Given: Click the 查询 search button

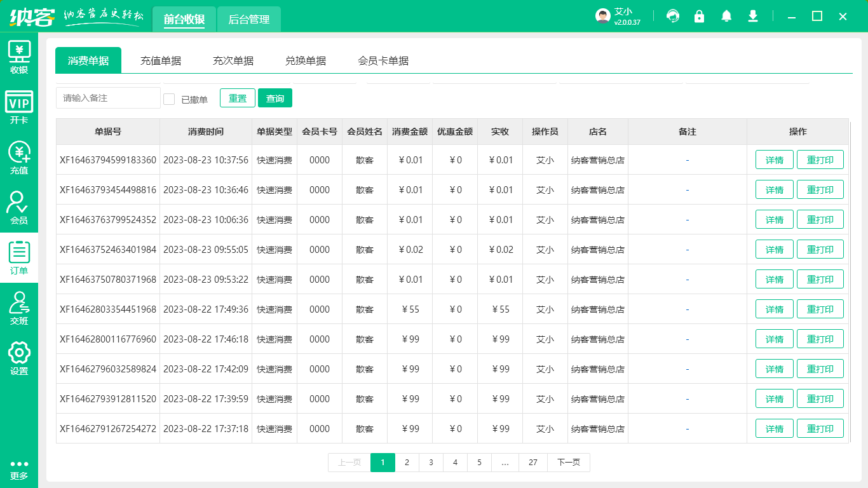Looking at the screenshot, I should 275,98.
